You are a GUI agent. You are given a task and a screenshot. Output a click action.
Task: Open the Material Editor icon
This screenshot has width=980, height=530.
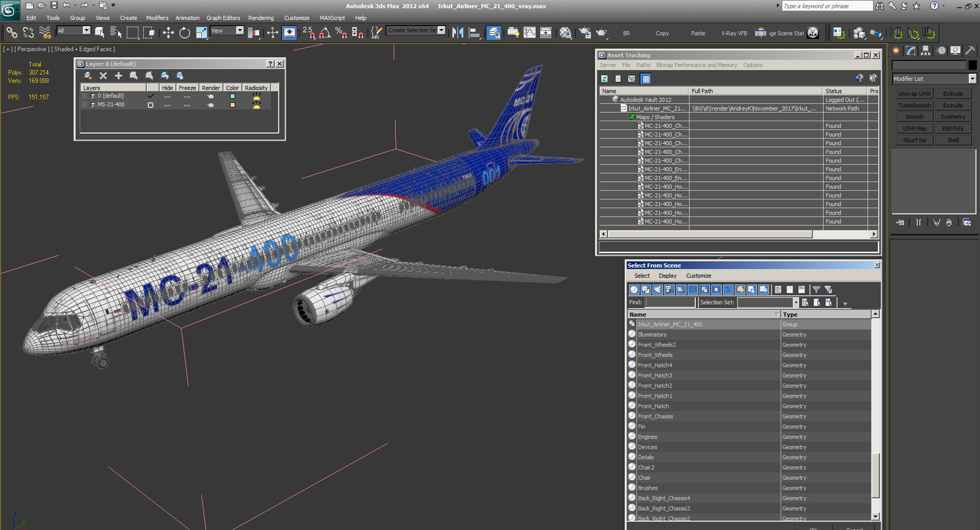[565, 32]
